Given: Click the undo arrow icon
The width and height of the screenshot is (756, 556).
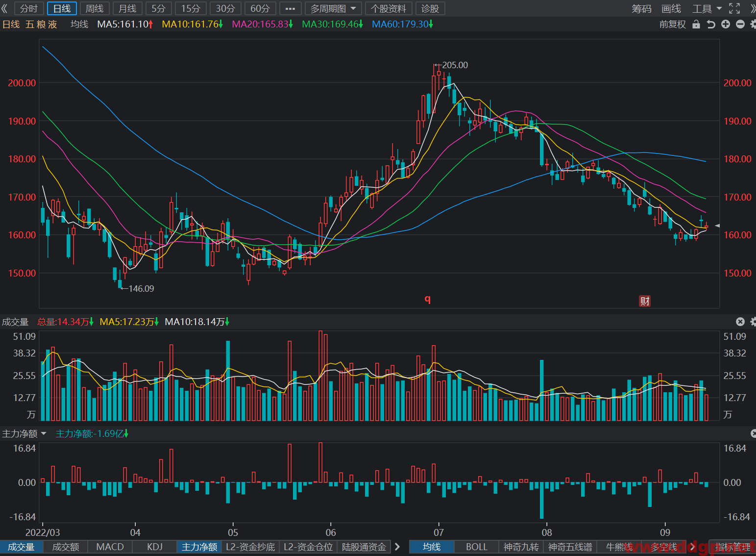Looking at the screenshot, I should click(x=711, y=25).
